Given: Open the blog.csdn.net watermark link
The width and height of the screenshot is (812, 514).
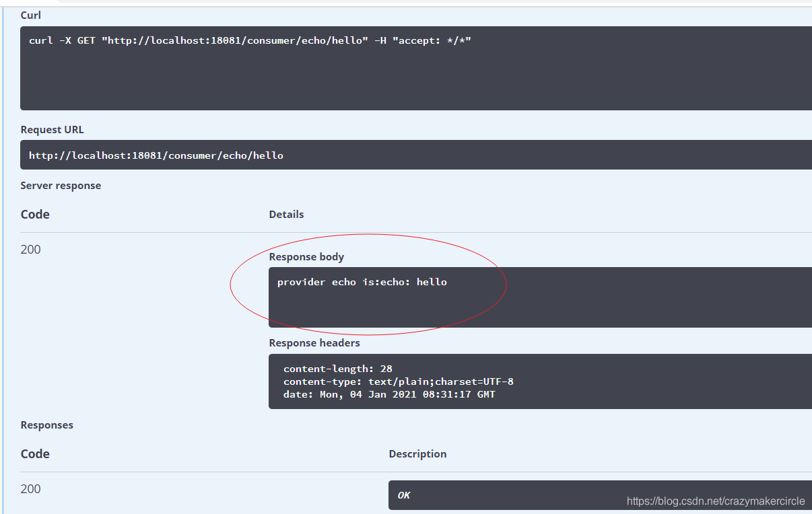Looking at the screenshot, I should pos(716,501).
